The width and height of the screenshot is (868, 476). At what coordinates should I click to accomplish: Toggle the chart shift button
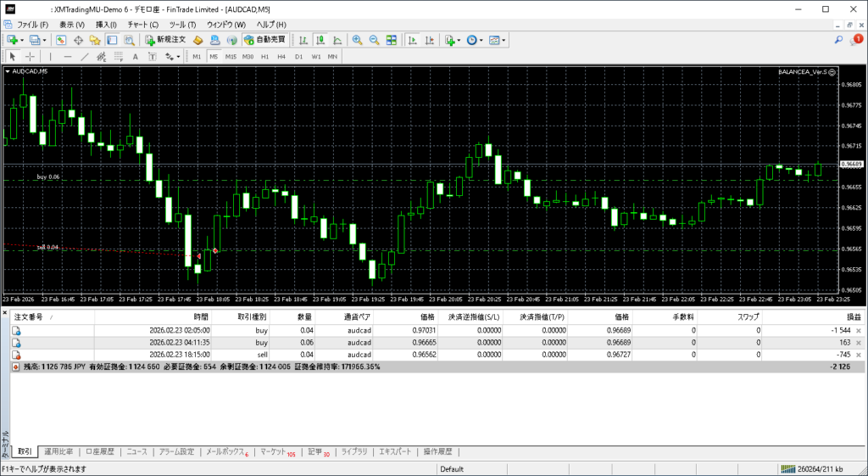coord(429,40)
